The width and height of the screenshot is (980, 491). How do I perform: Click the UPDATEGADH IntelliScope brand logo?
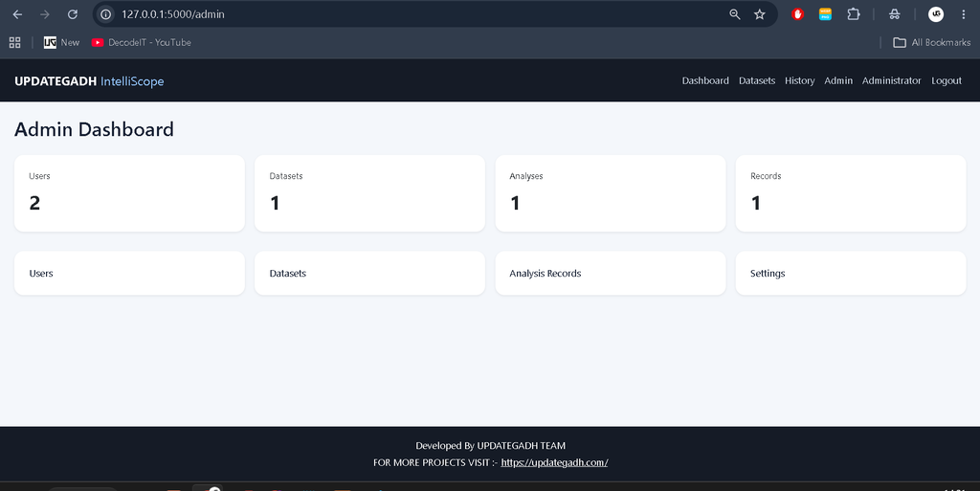pyautogui.click(x=89, y=81)
